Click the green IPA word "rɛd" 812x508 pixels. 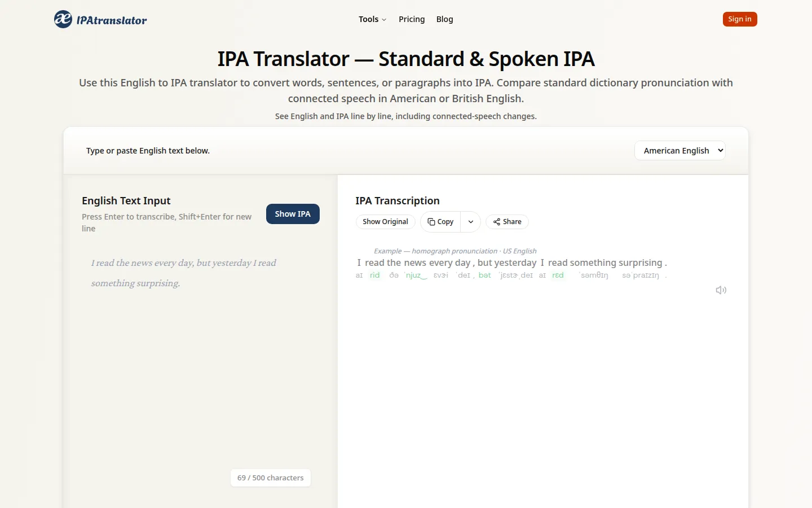558,275
